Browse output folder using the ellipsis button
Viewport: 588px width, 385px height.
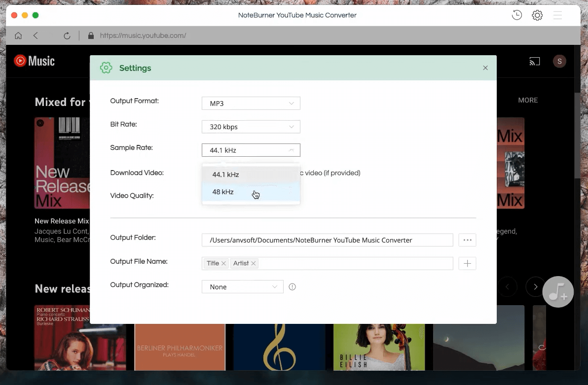467,240
